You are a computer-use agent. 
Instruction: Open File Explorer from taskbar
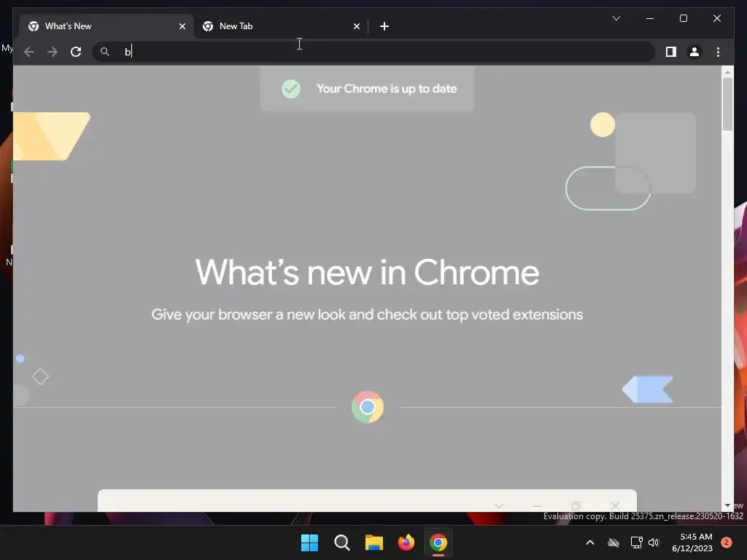374,542
